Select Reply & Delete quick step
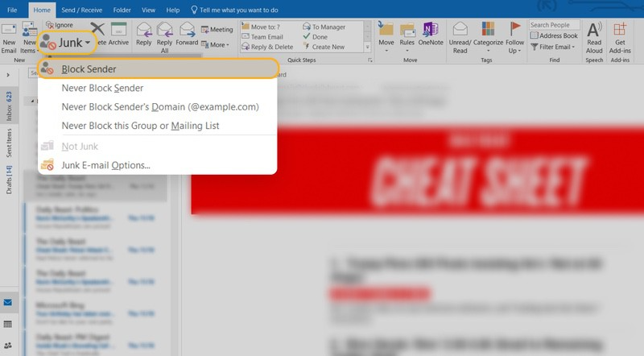644x356 pixels. point(267,47)
